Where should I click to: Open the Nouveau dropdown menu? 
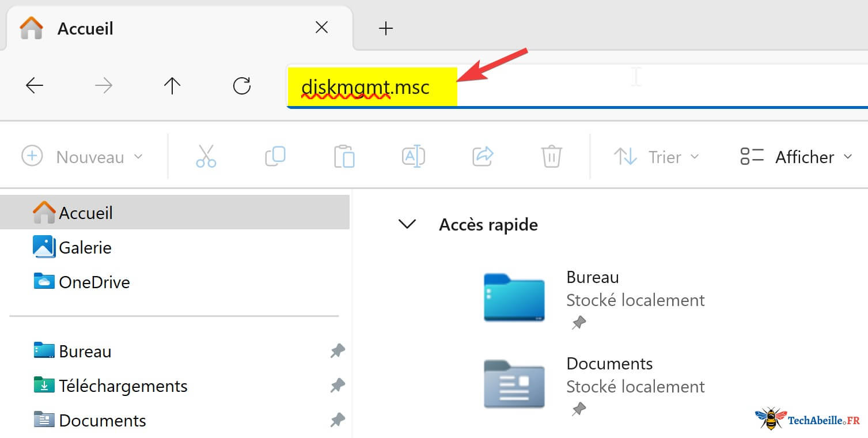pyautogui.click(x=82, y=157)
